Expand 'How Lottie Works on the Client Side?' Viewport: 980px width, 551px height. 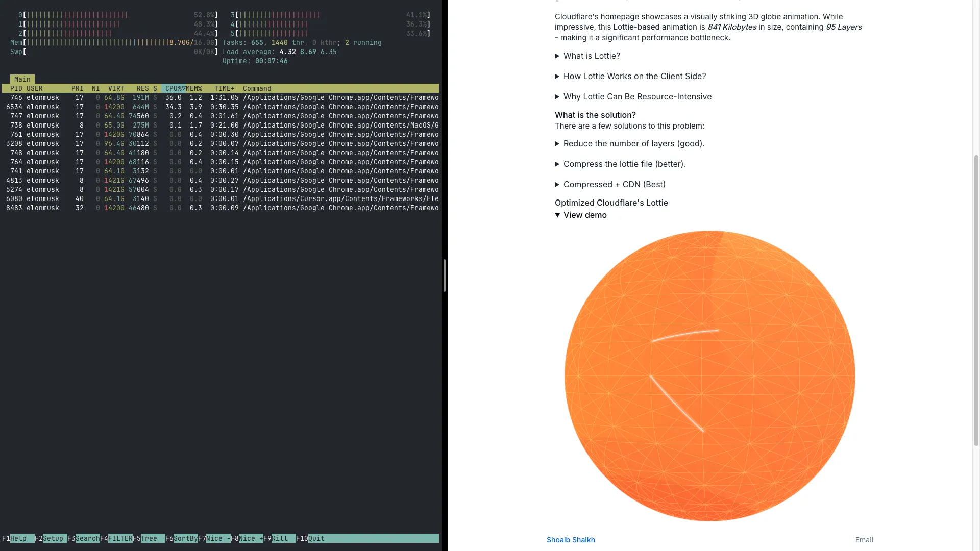pyautogui.click(x=634, y=77)
